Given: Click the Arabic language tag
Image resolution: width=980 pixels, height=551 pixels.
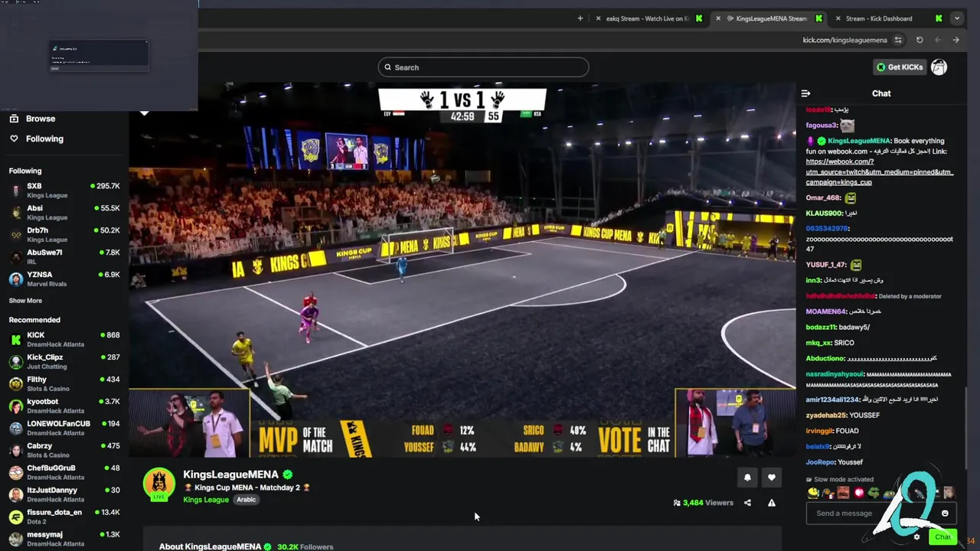Looking at the screenshot, I should (246, 500).
